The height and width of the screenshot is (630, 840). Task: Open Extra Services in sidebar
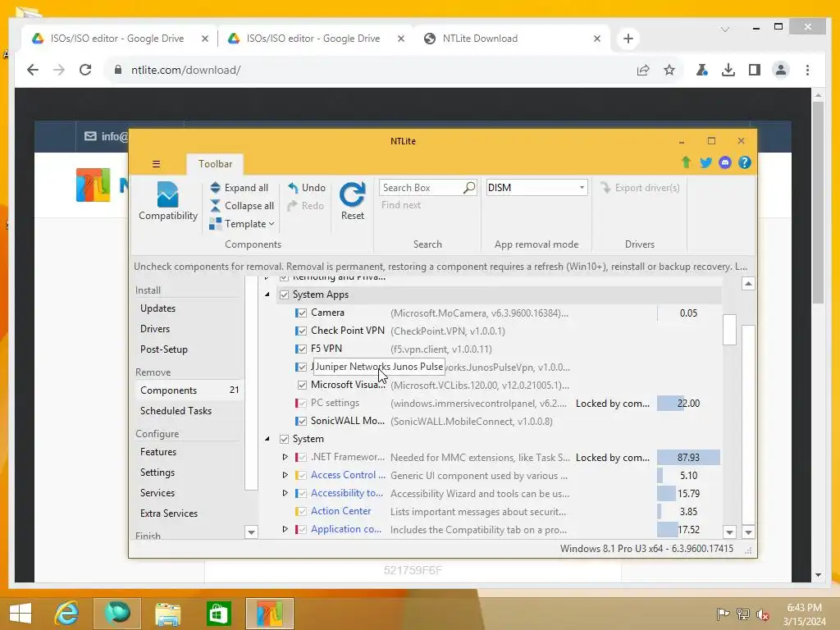pyautogui.click(x=169, y=514)
